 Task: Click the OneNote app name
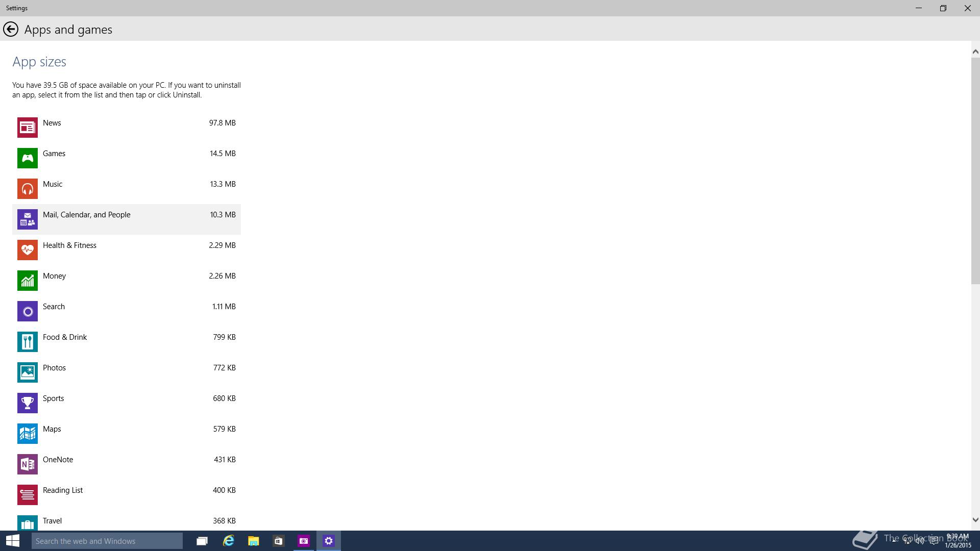tap(58, 460)
